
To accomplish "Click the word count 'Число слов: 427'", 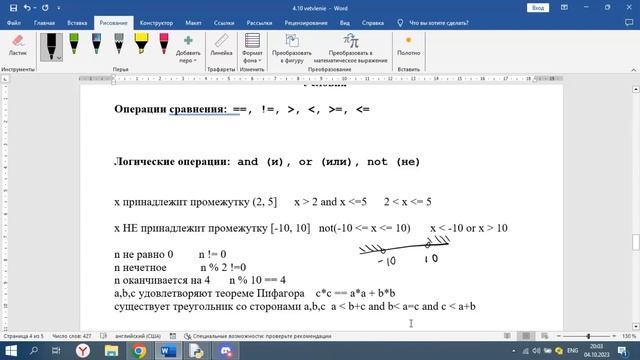I will coord(72,336).
